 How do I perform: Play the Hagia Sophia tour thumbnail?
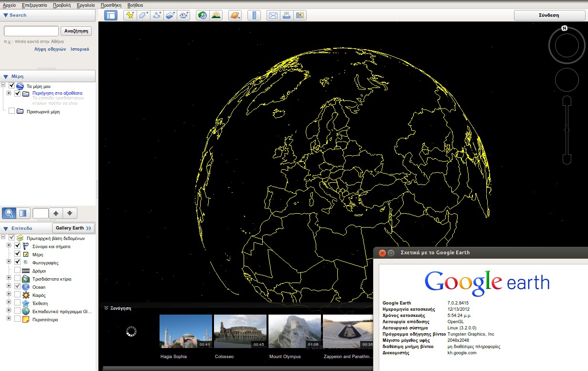coord(185,331)
